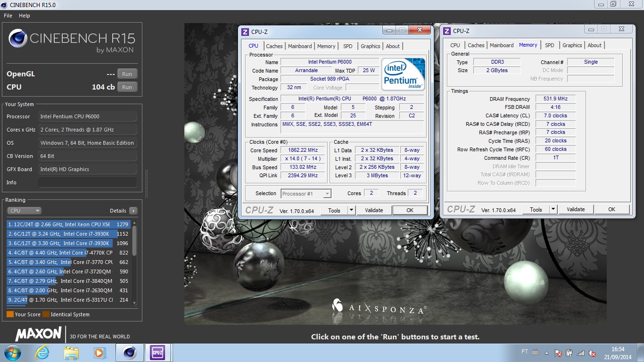Image resolution: width=644 pixels, height=362 pixels.
Task: Open Graphics tab in right CPU-Z window
Action: pos(572,45)
